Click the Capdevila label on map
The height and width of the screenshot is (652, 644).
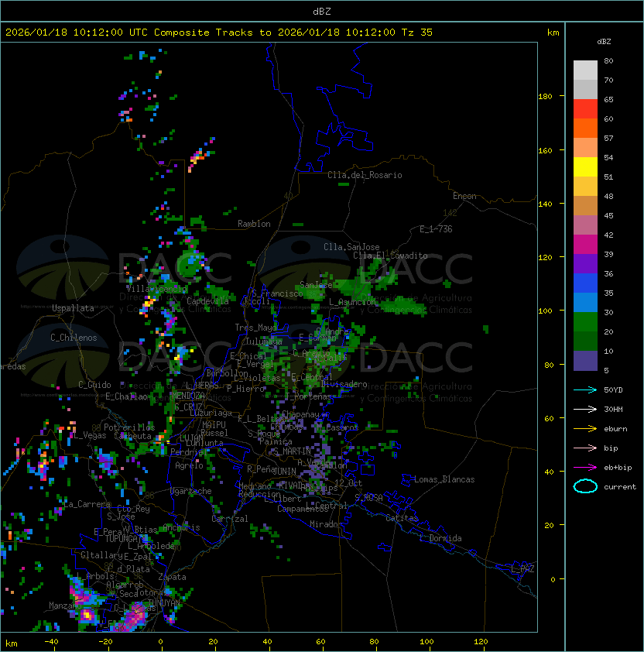207,301
